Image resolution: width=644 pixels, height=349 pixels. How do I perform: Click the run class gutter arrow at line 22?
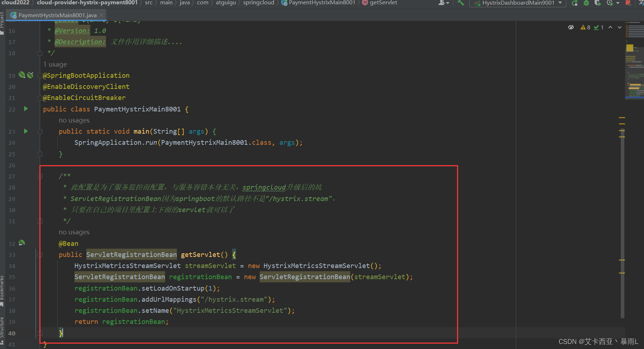click(26, 109)
